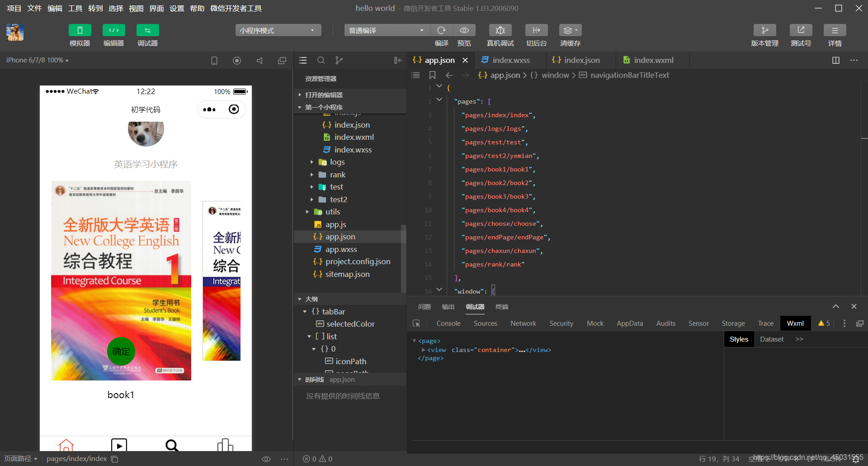Switch to the problems panel tab
Image resolution: width=868 pixels, height=466 pixels.
tap(425, 307)
